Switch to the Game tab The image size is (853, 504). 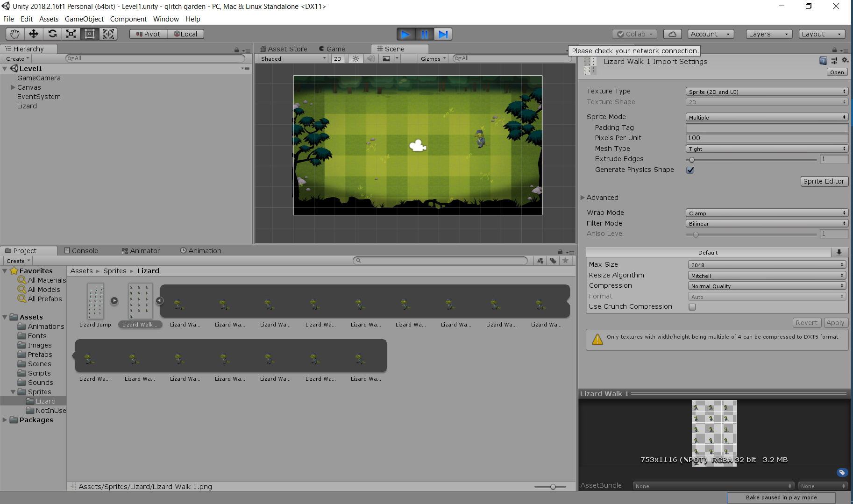click(x=332, y=49)
